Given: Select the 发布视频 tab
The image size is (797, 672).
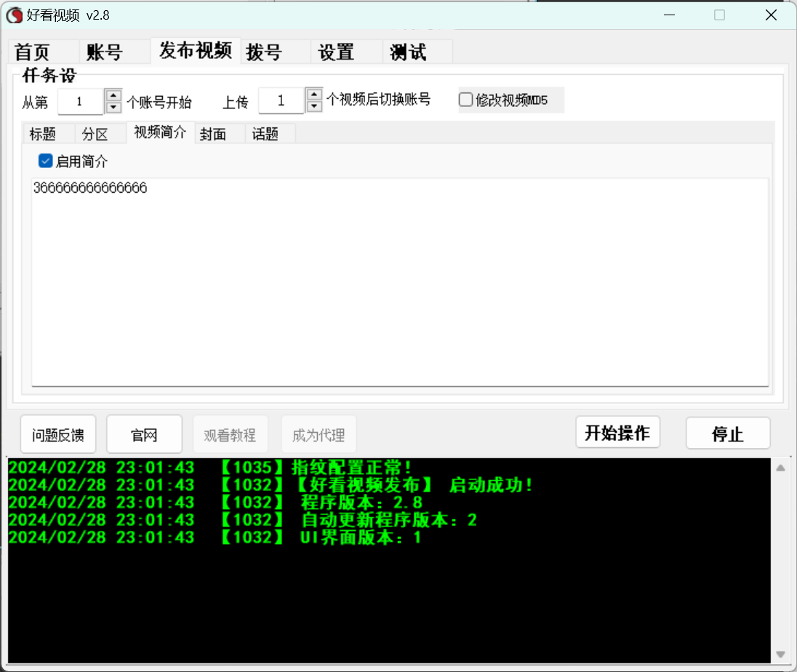Looking at the screenshot, I should coord(196,50).
